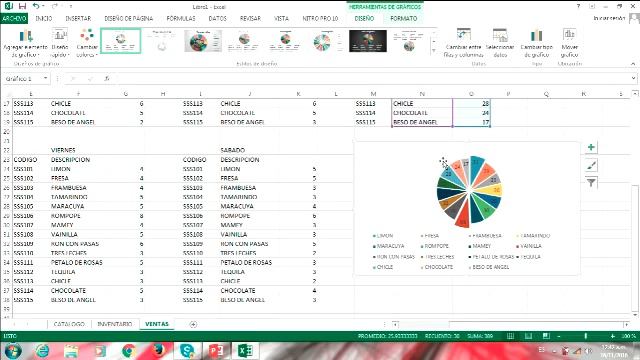Open the Cambiar colores palette
This screenshot has width=640, height=360.
point(87,43)
